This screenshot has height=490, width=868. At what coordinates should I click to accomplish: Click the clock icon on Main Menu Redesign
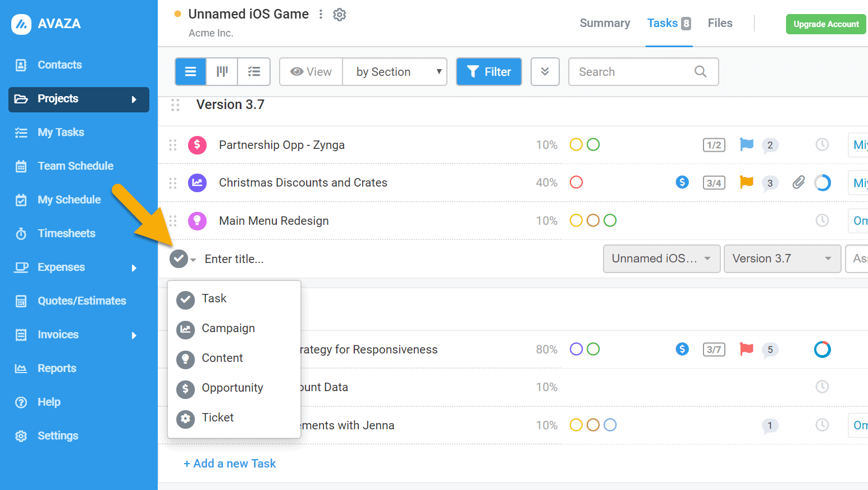point(822,220)
